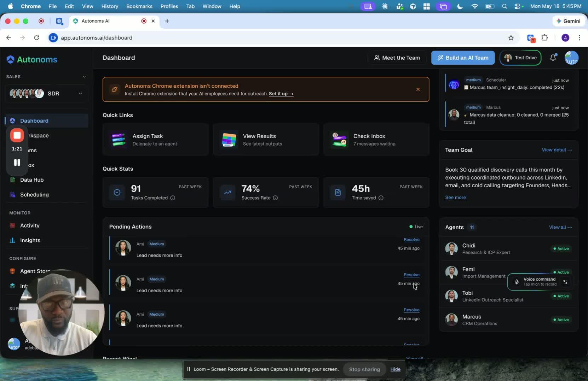Show info for Tasks Completed stat
The height and width of the screenshot is (381, 588).
point(173,198)
